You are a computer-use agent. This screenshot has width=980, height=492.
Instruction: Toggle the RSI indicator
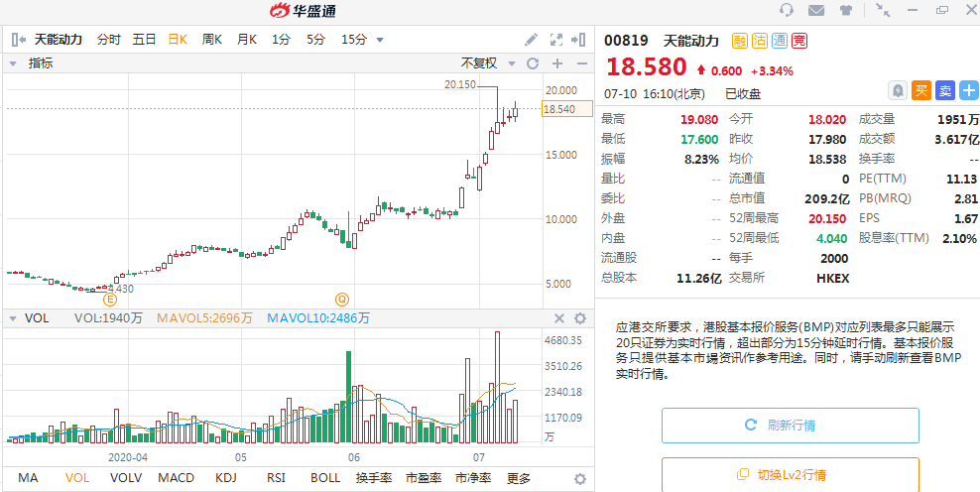(276, 478)
